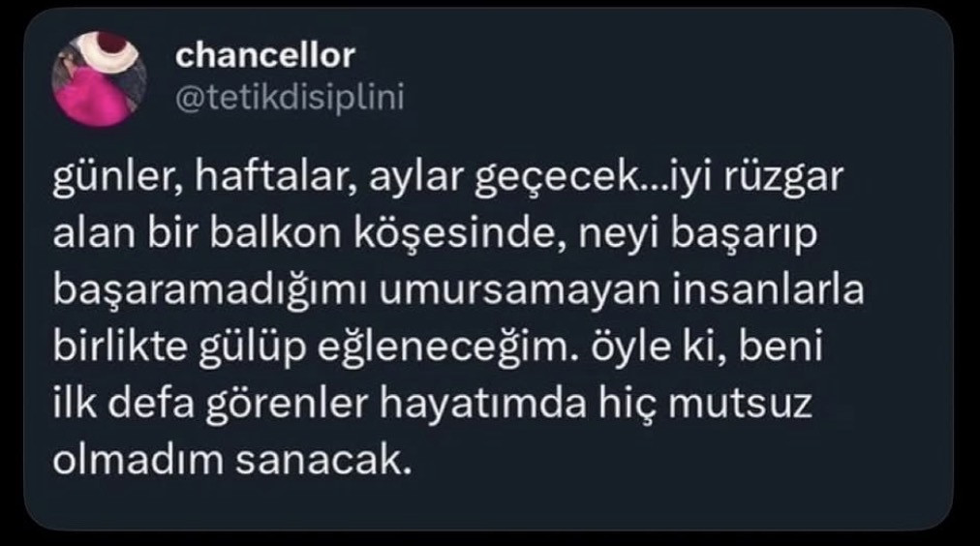Click the word insanlarla
This screenshot has height=546, width=980.
(x=768, y=289)
